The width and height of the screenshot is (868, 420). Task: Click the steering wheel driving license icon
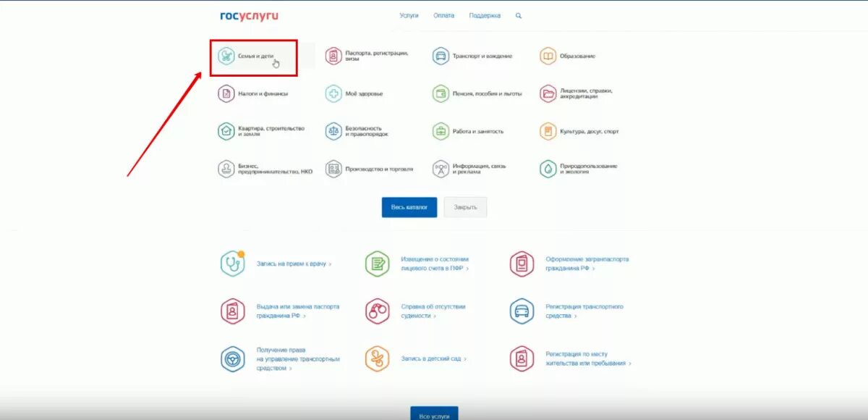(232, 358)
